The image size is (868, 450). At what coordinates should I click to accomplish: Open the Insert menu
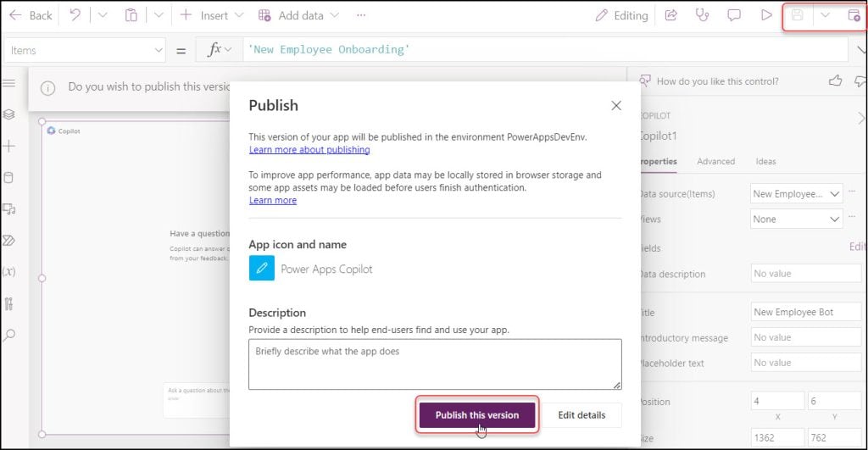211,15
